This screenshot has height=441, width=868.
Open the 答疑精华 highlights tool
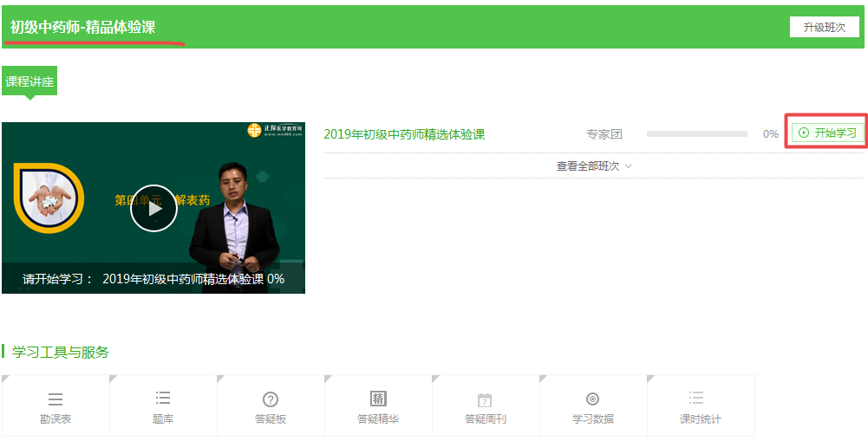(x=378, y=406)
